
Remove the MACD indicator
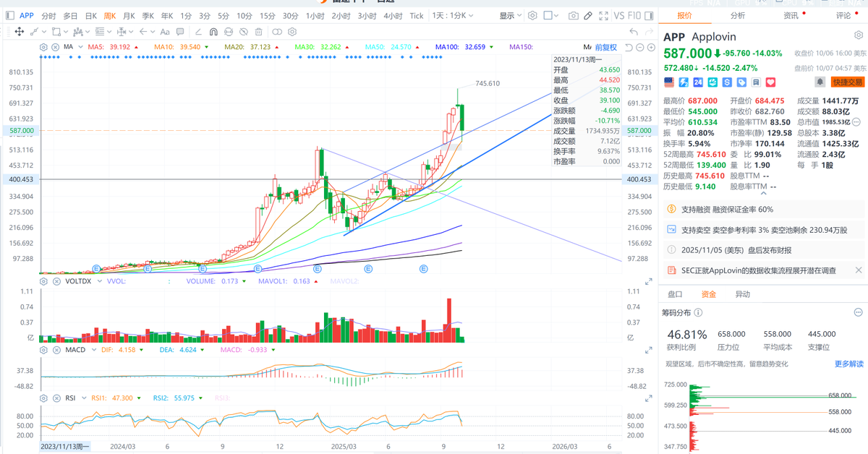[56, 349]
